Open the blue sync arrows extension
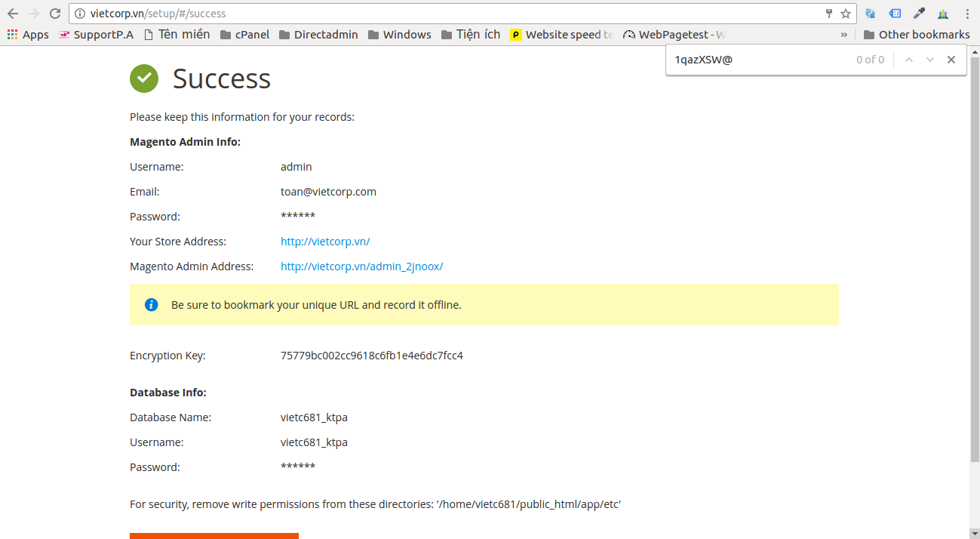The image size is (980, 539). pos(871,14)
